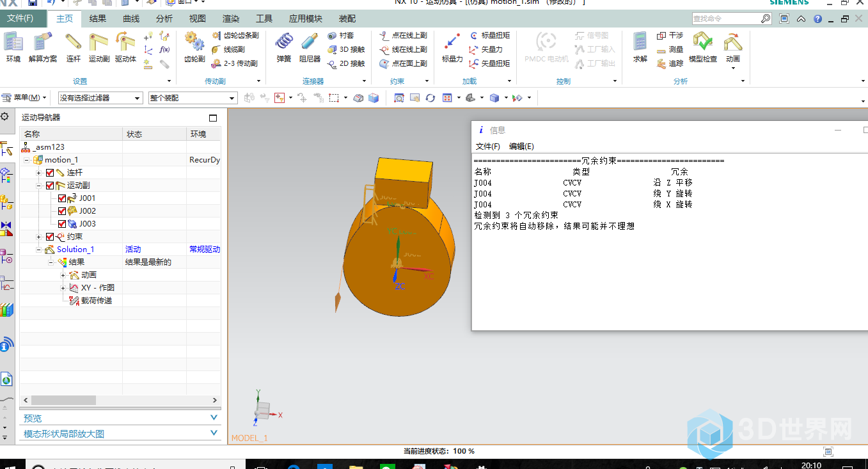Viewport: 868px width, 469px height.
Task: Click the 线缆副 cable tool
Action: (228, 49)
